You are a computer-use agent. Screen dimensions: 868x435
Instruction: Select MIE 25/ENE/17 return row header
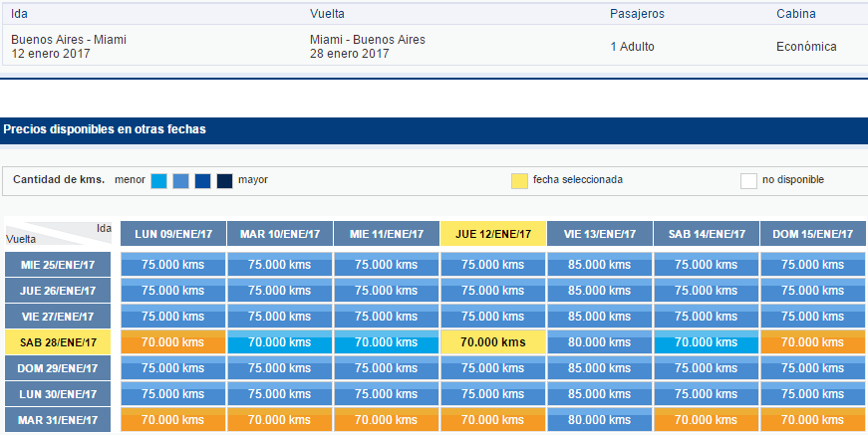point(58,265)
